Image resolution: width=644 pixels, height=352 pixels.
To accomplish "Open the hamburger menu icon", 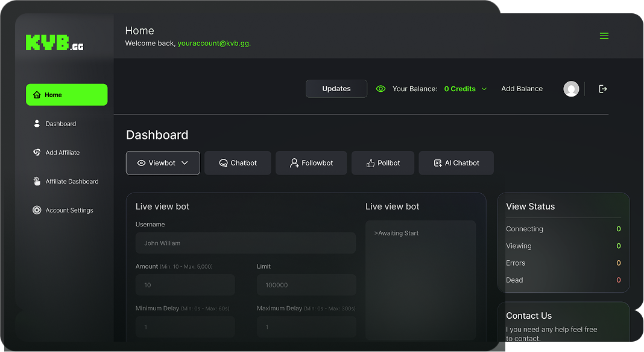I will 604,36.
